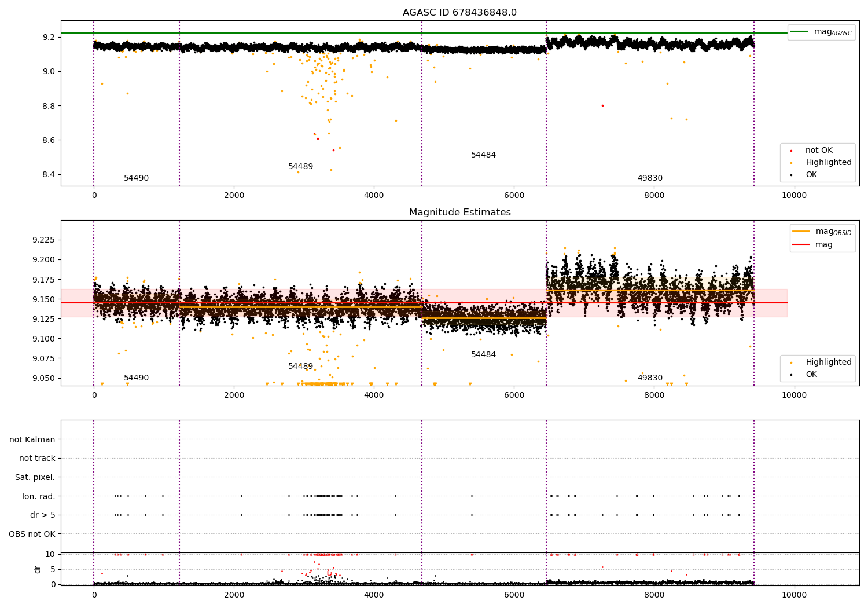Click the 8.4 tick on the top y-axis
868x608 pixels.
pyautogui.click(x=49, y=175)
